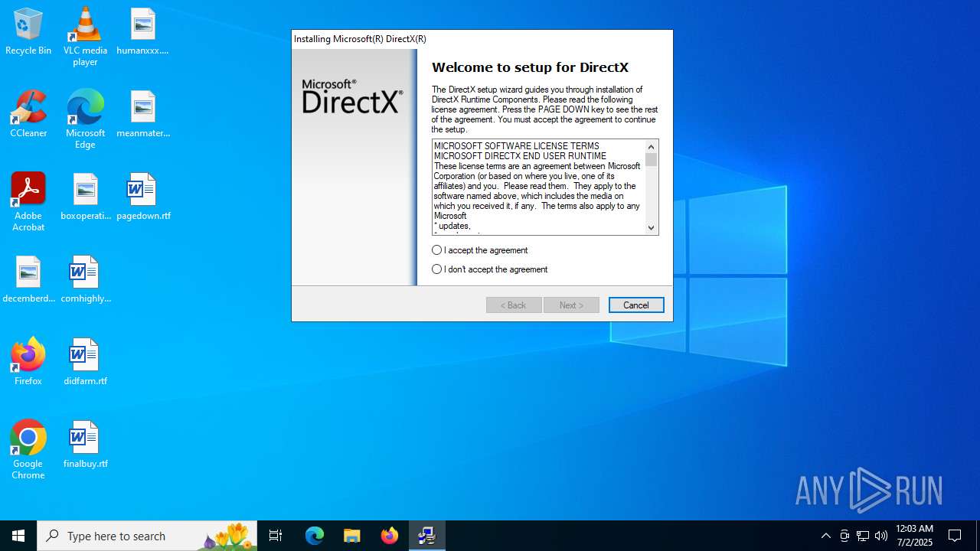Select the comhighly document file

[85, 280]
